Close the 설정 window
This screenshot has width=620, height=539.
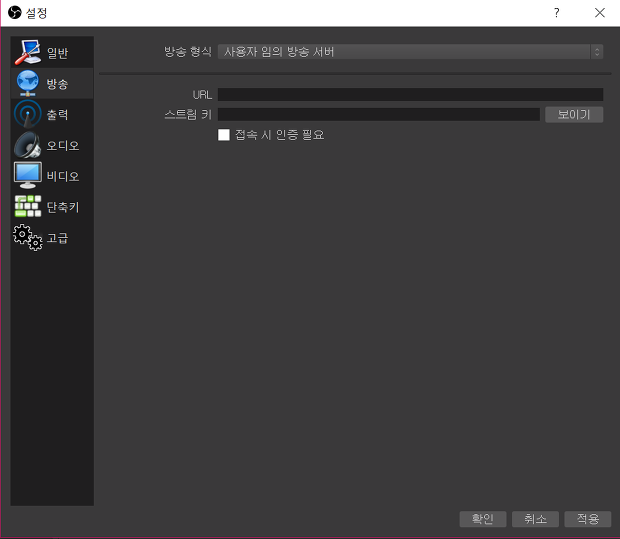click(x=600, y=13)
